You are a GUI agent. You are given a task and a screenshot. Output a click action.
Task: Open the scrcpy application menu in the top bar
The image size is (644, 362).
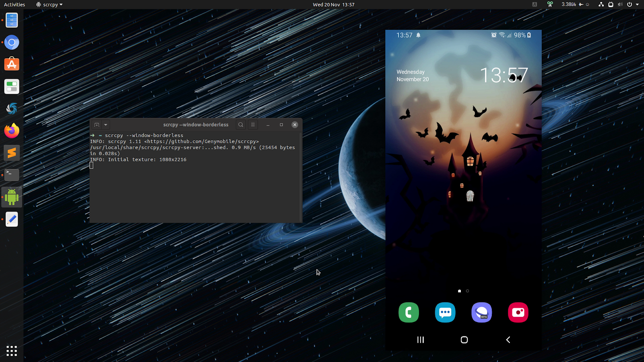click(49, 4)
